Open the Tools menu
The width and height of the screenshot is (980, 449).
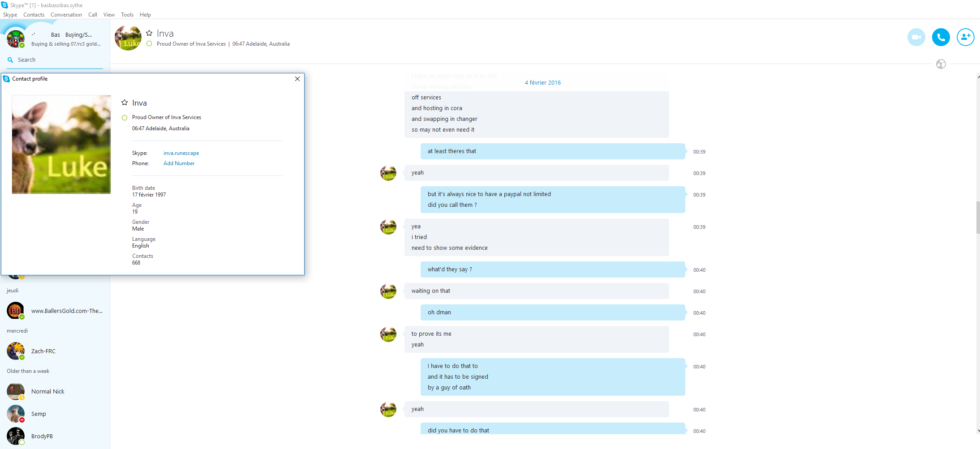(x=127, y=15)
